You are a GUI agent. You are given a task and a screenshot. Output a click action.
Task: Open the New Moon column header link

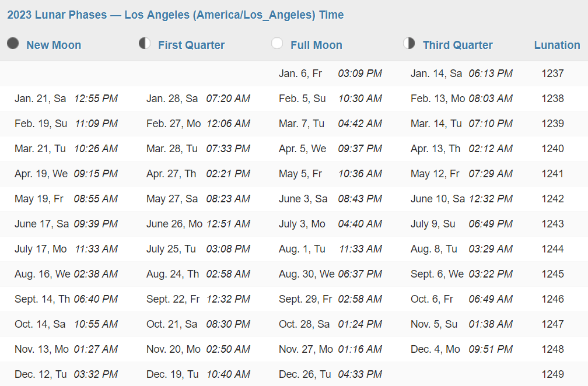[54, 45]
